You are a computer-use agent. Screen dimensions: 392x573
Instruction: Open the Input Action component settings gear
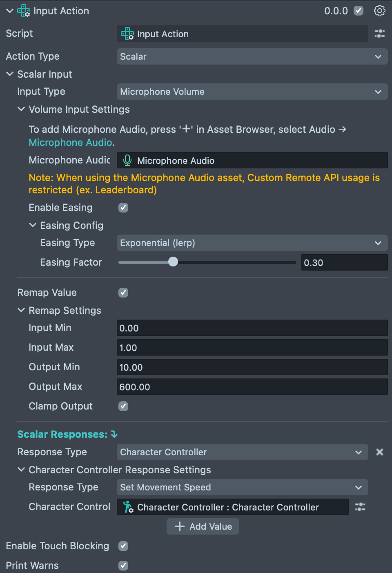tap(379, 11)
